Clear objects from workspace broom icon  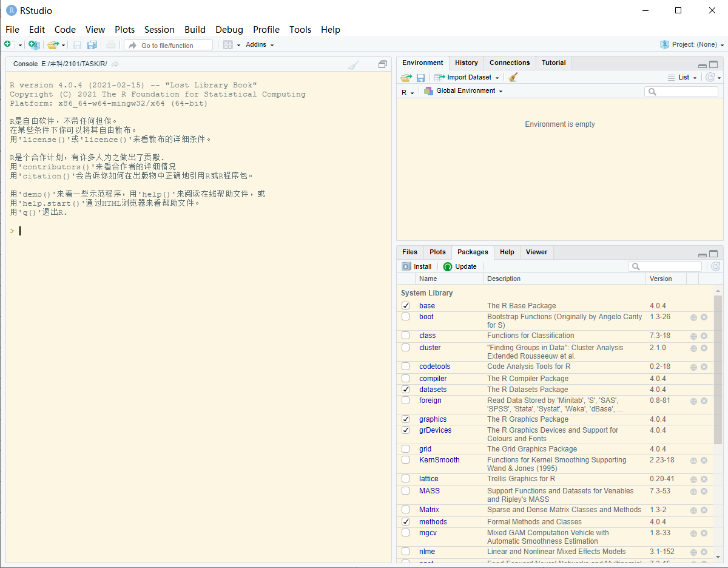(x=513, y=77)
